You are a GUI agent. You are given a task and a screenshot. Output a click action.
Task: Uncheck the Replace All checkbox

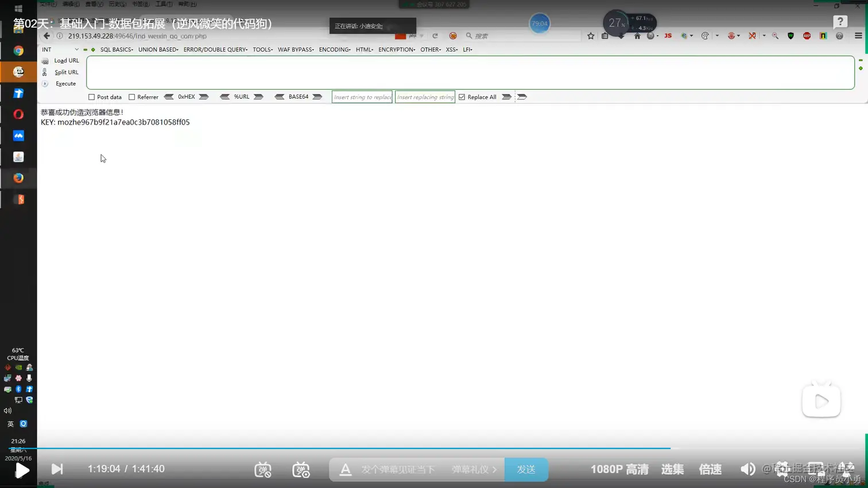tap(462, 97)
